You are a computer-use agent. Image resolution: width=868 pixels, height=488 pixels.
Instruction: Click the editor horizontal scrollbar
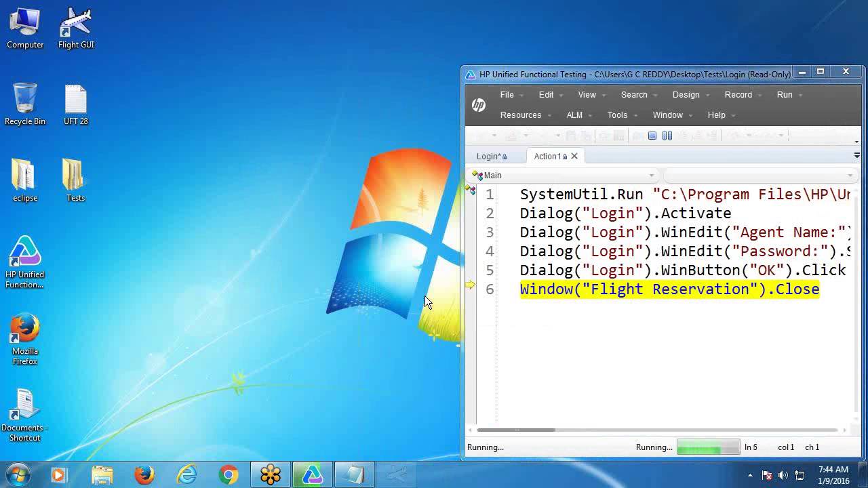[516, 430]
